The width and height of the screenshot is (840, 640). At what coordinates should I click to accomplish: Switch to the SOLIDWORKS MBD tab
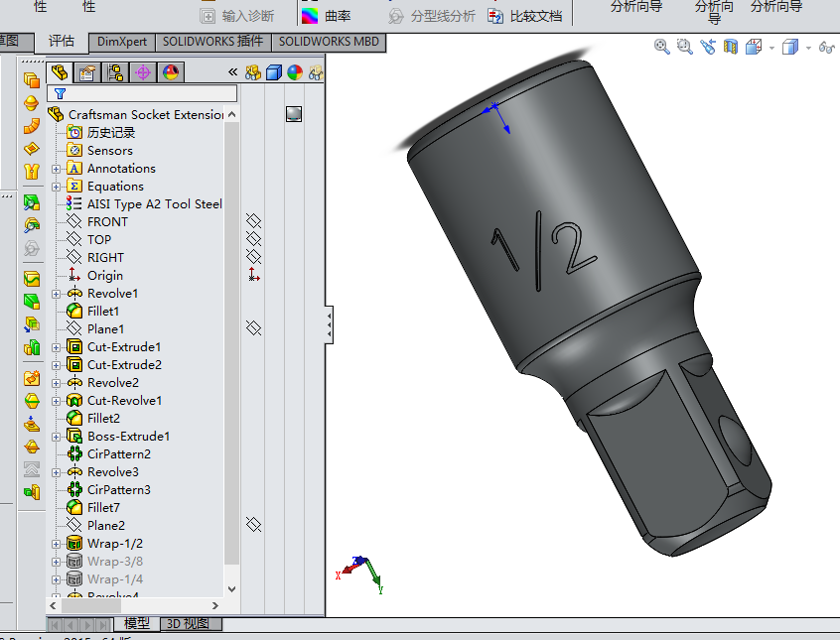point(329,42)
